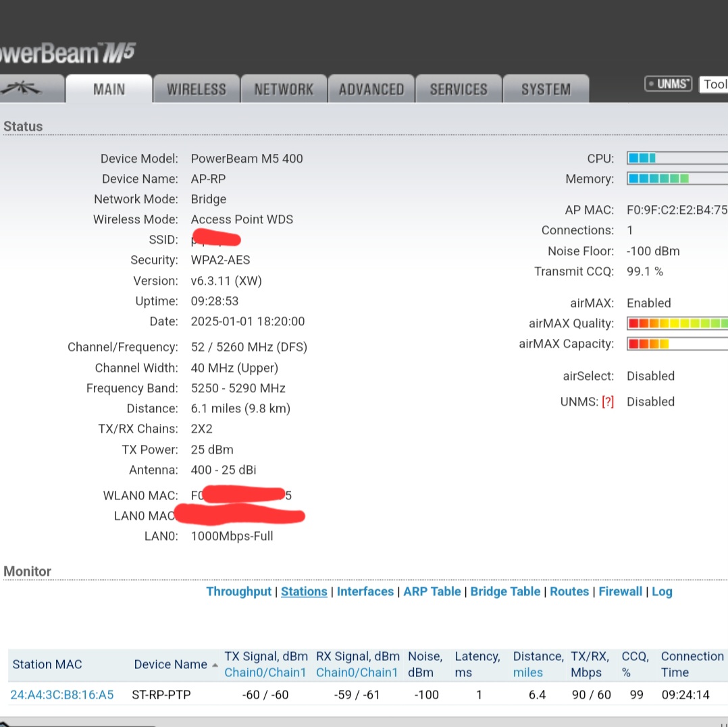Open the Routes monitor link

coord(569,591)
